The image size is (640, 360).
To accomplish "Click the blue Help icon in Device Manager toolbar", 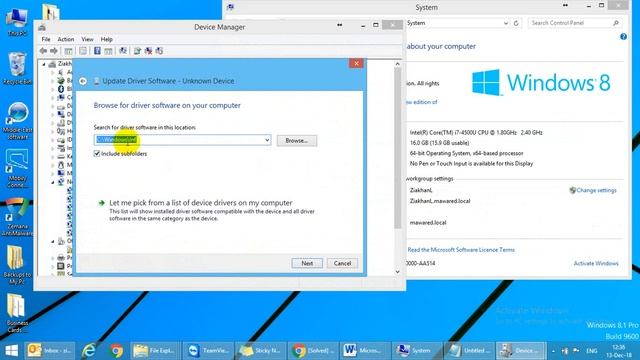I will coord(97,51).
